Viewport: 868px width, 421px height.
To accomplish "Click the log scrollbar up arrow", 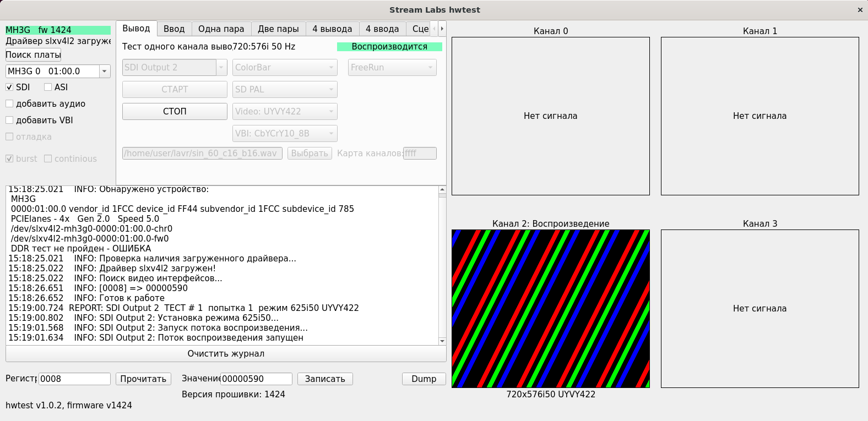I will 442,189.
